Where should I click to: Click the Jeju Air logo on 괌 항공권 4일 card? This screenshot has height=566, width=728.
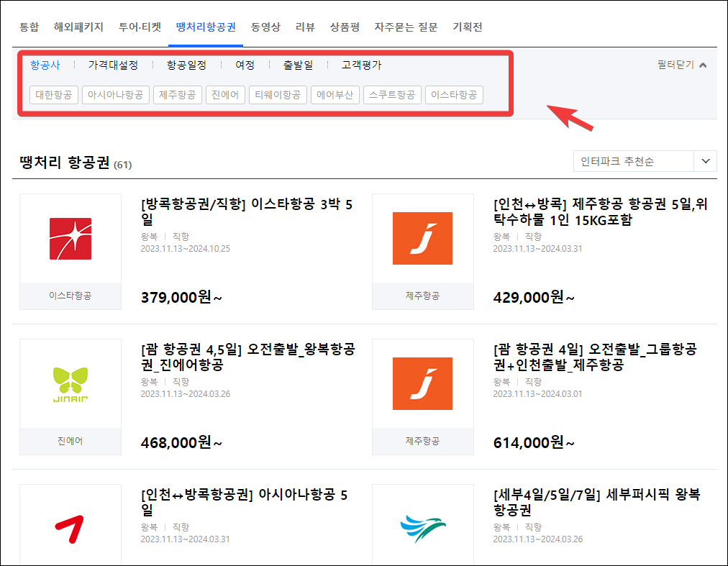coord(422,383)
